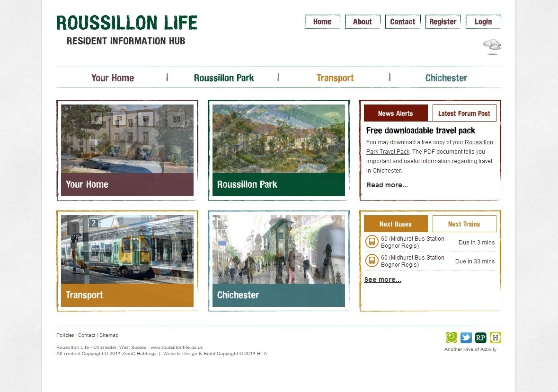Click the green RP icon in footer

point(481,337)
